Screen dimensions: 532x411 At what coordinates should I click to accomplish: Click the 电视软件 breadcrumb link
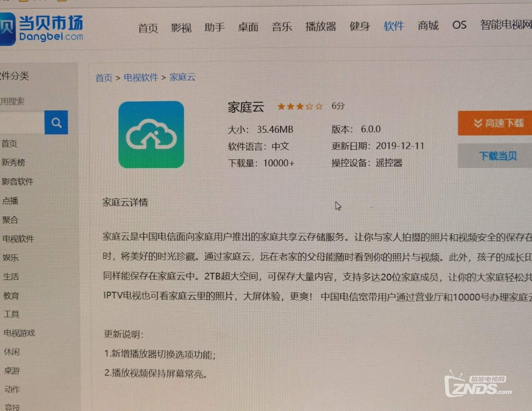coord(141,77)
